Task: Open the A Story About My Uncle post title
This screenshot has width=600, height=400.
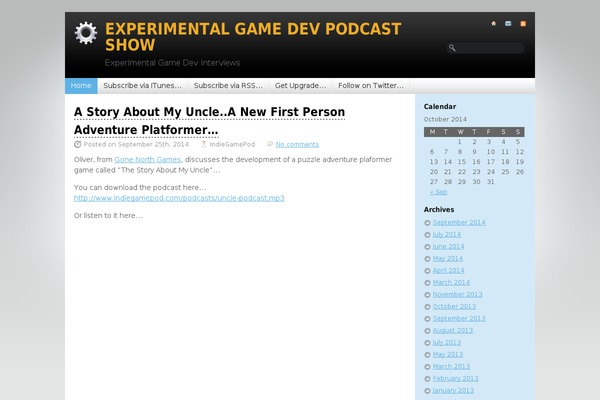Action: pos(209,121)
